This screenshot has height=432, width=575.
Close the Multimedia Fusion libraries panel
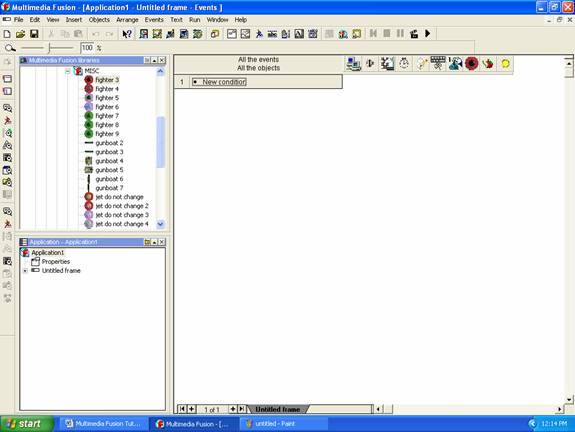(x=162, y=60)
